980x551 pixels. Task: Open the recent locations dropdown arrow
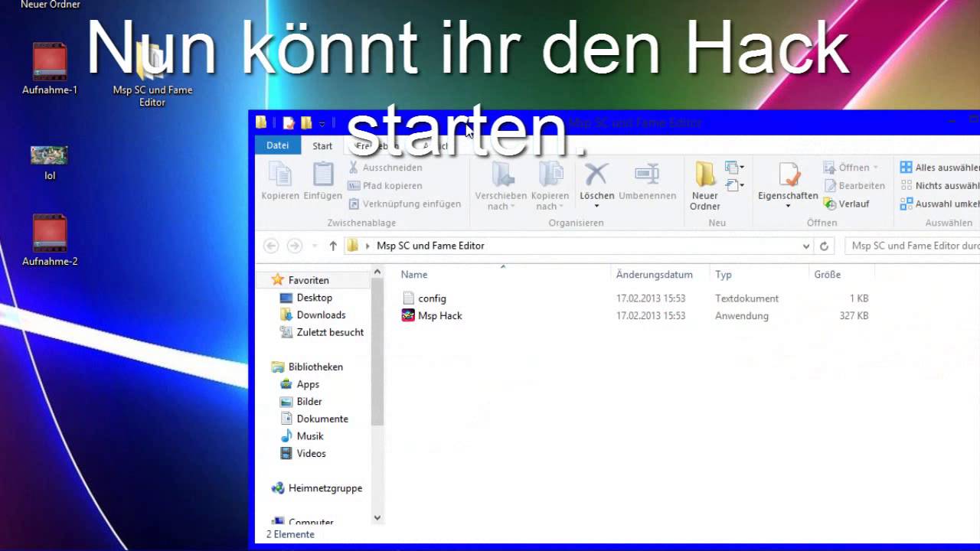(315, 246)
